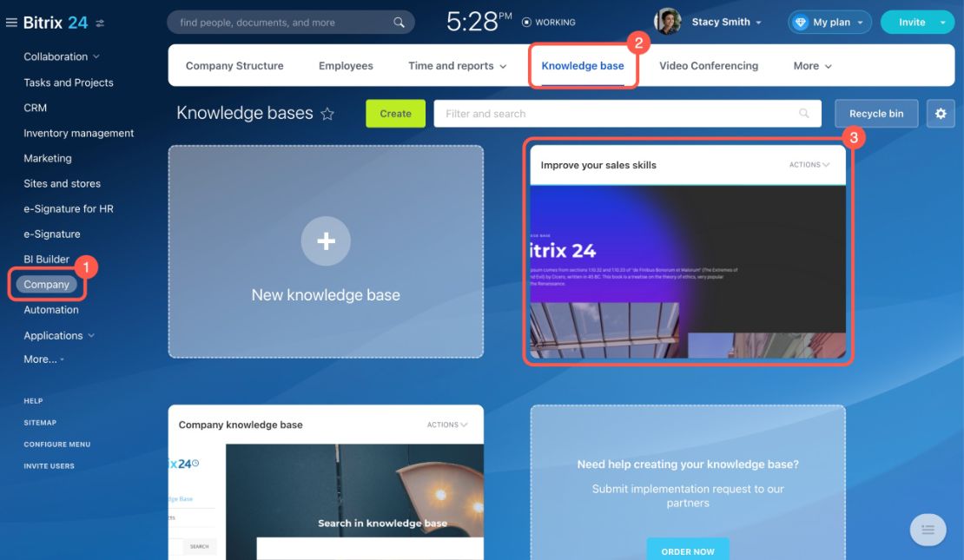Click the green Create button
Screen dimensions: 964x560
pyautogui.click(x=395, y=114)
